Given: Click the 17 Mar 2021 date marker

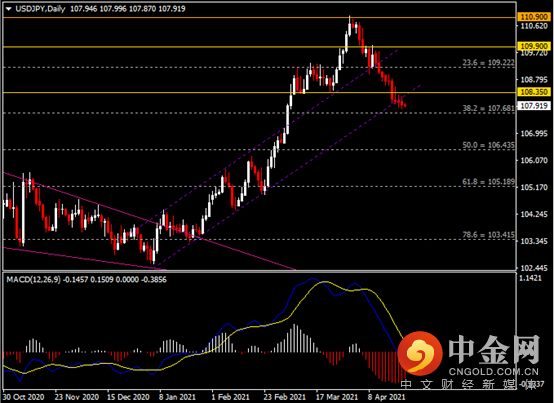Looking at the screenshot, I should [337, 397].
